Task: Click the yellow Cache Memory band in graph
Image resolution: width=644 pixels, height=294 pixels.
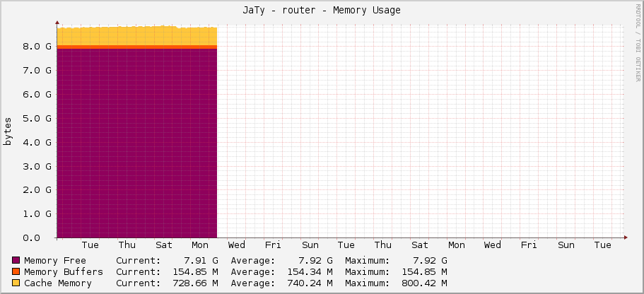Action: coord(136,36)
